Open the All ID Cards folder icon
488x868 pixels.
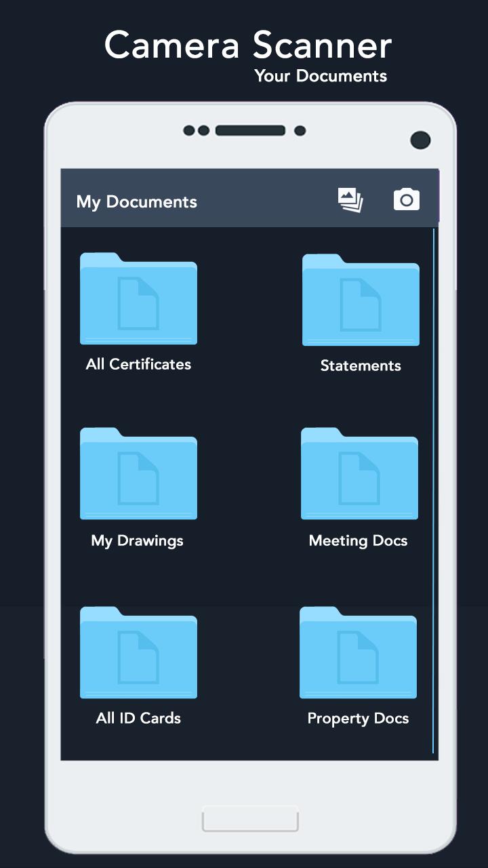pos(138,652)
